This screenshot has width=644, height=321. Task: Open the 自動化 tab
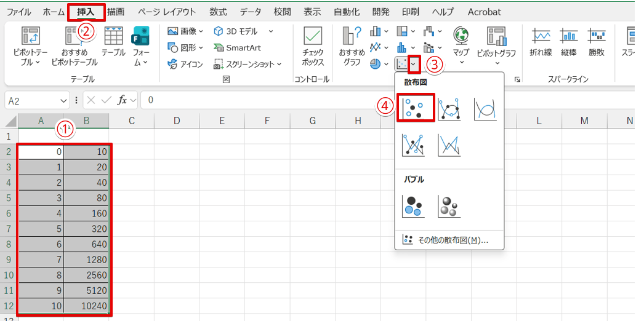click(x=347, y=12)
